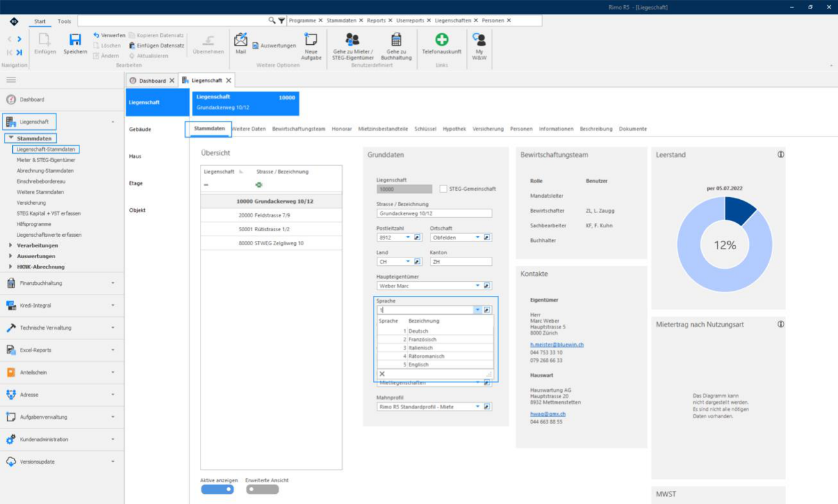Open Mail from the ribbon
The image size is (838, 504).
coord(241,40)
